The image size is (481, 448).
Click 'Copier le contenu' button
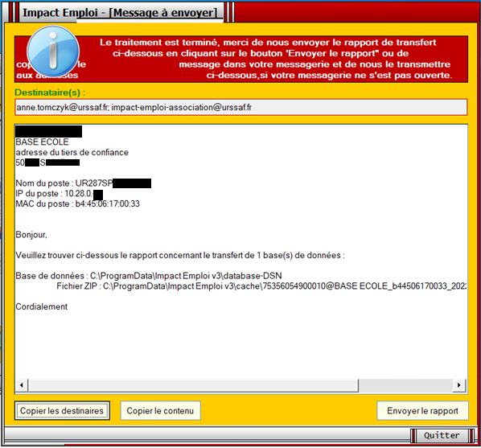tap(160, 410)
